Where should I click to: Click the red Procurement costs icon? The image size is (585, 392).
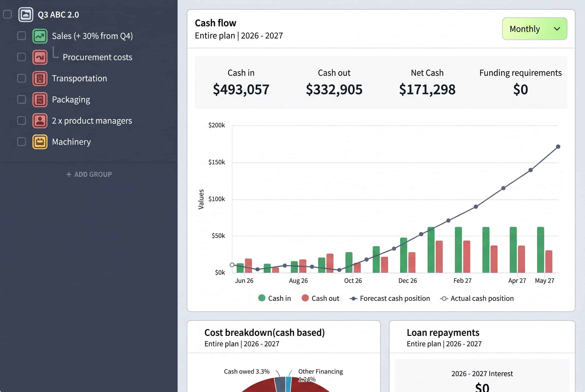click(x=40, y=57)
